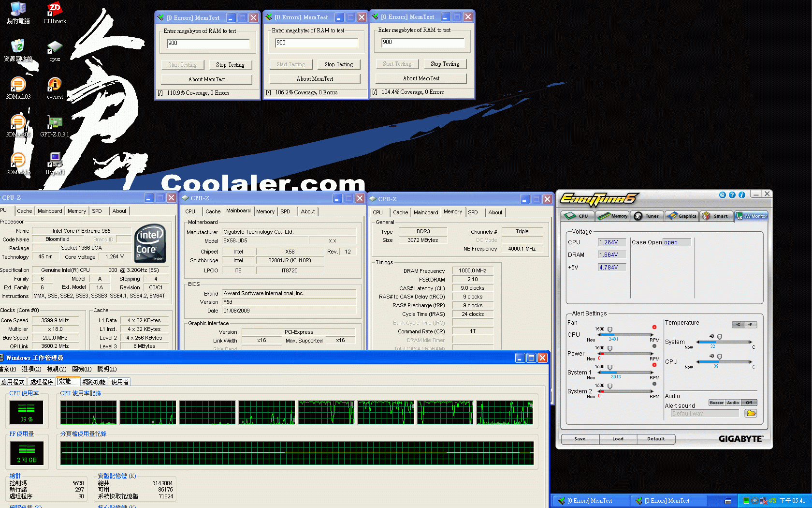This screenshot has width=812, height=508.
Task: Click the EasyTune6 help question mark icon
Action: point(732,195)
